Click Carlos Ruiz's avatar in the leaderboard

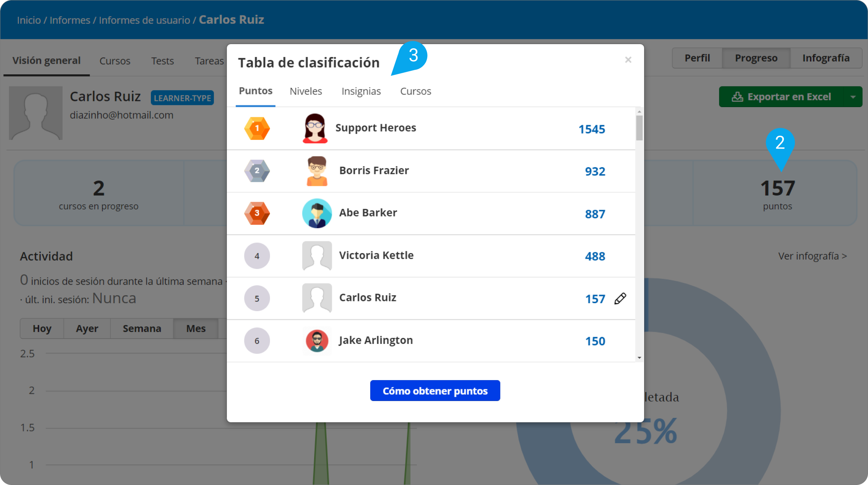[x=317, y=298]
